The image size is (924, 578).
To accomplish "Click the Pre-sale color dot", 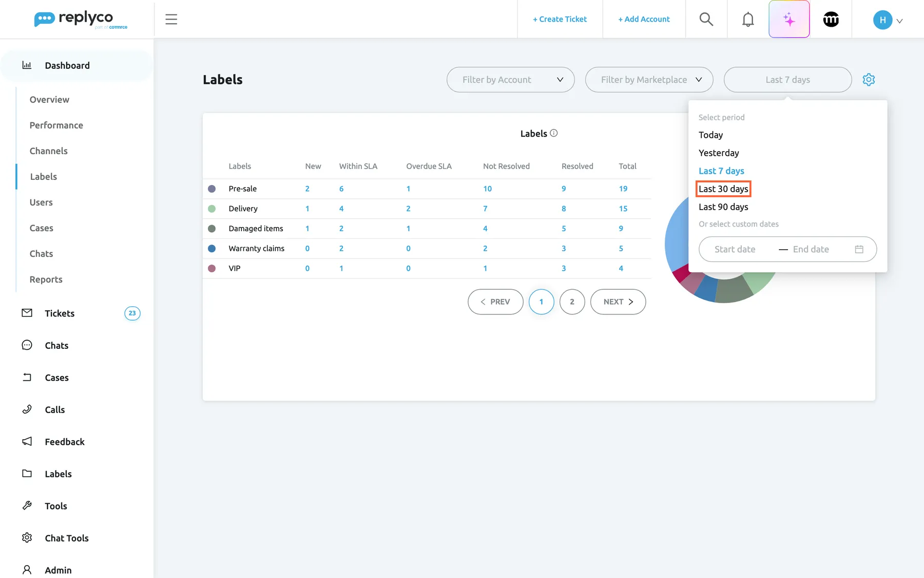I will point(211,189).
